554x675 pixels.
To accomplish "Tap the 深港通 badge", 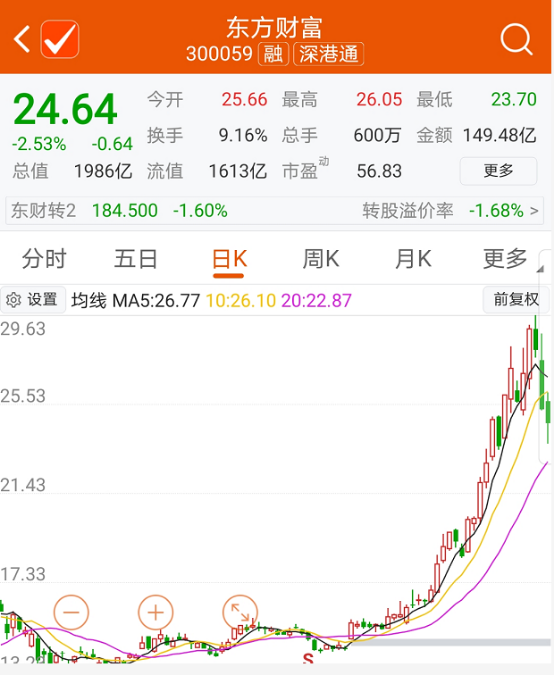I will point(328,54).
